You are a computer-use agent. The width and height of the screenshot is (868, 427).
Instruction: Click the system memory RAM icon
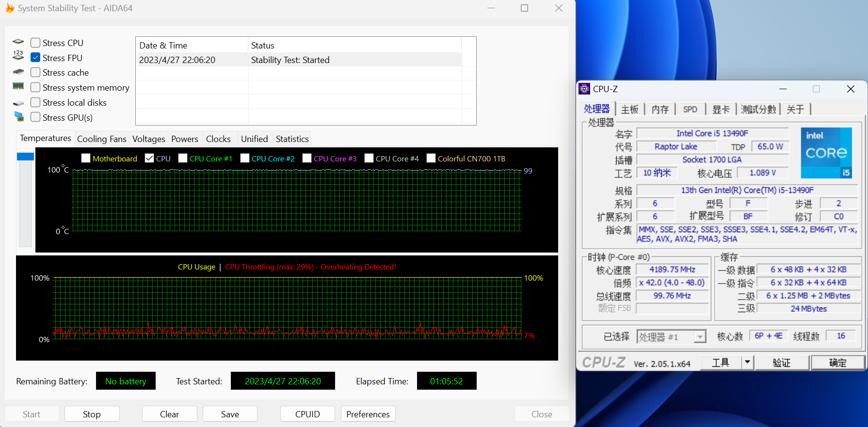click(x=18, y=86)
